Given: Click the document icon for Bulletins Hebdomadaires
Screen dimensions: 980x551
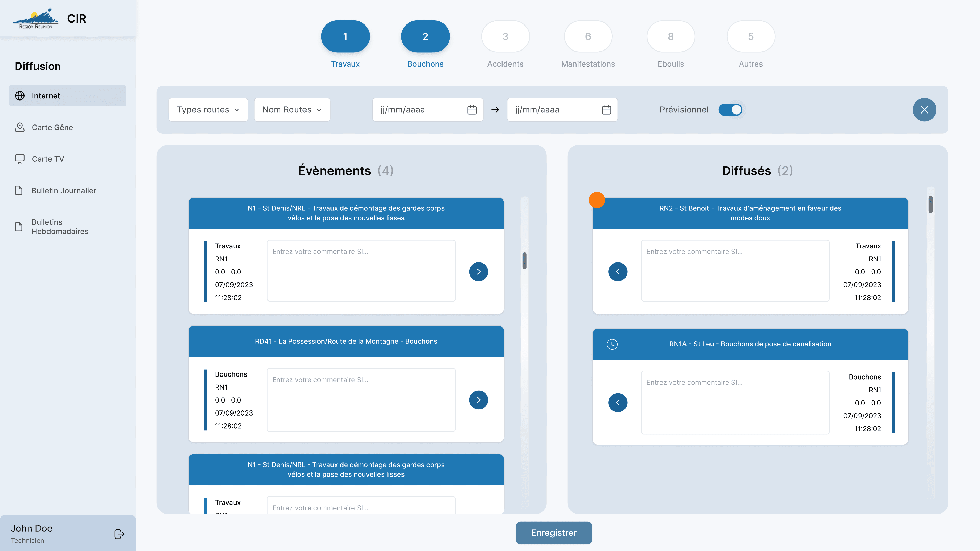Looking at the screenshot, I should (x=19, y=227).
